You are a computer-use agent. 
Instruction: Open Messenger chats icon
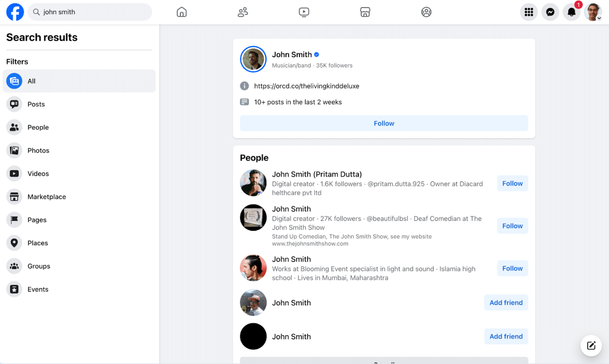(x=550, y=12)
